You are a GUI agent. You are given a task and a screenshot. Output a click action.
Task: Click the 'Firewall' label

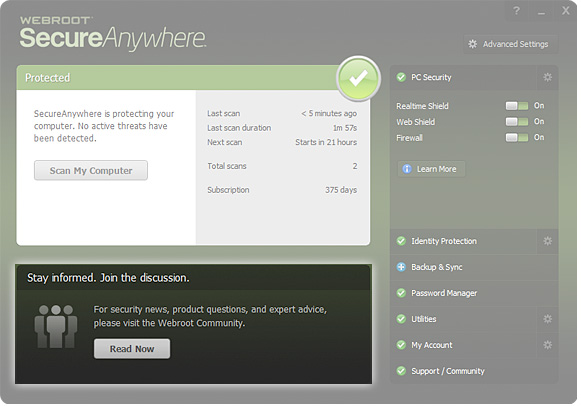(x=409, y=138)
